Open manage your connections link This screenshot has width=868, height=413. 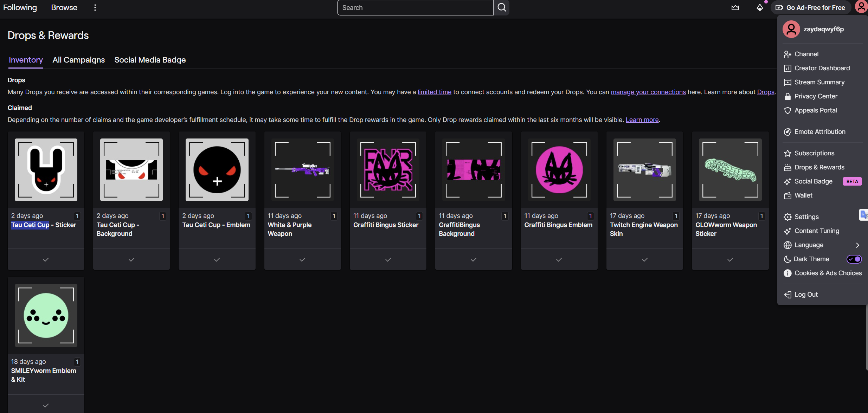648,92
